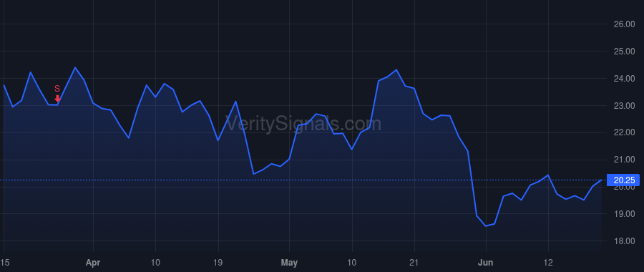The height and width of the screenshot is (272, 644).
Task: Click the 15 date label on time axis
Action: pyautogui.click(x=4, y=263)
